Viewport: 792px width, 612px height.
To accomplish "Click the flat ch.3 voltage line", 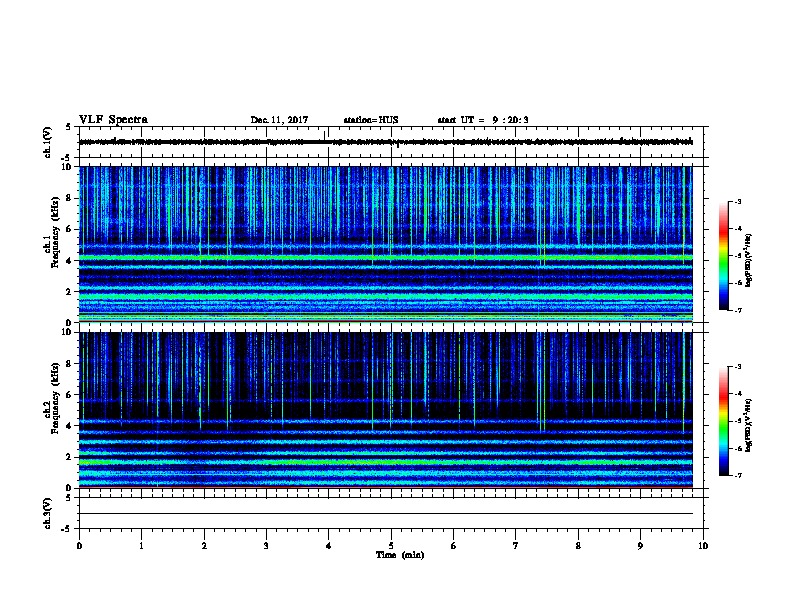I will 386,514.
